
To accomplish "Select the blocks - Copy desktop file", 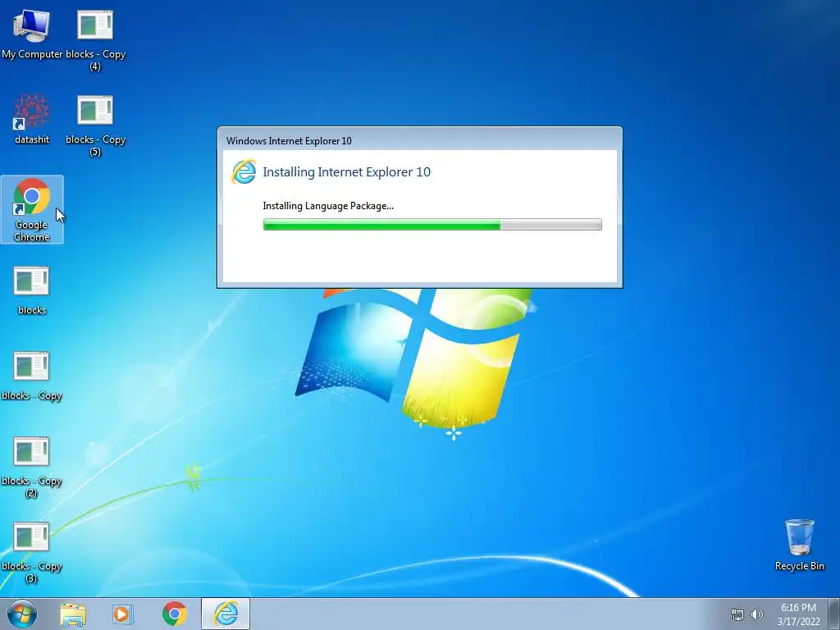I will [x=32, y=376].
